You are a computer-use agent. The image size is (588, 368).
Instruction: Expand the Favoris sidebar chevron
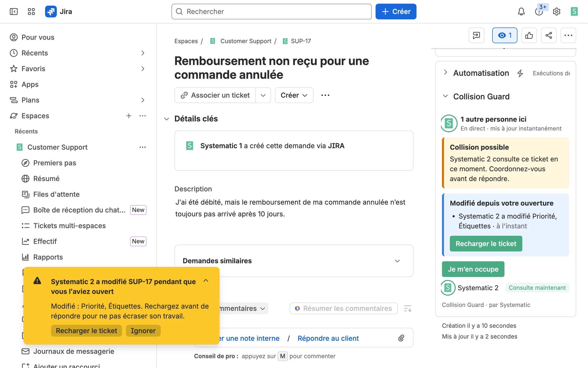pos(143,69)
